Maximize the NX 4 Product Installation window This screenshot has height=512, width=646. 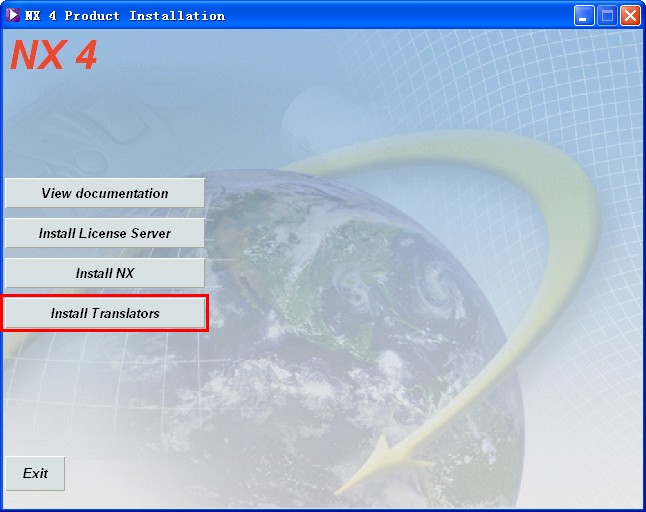click(607, 16)
